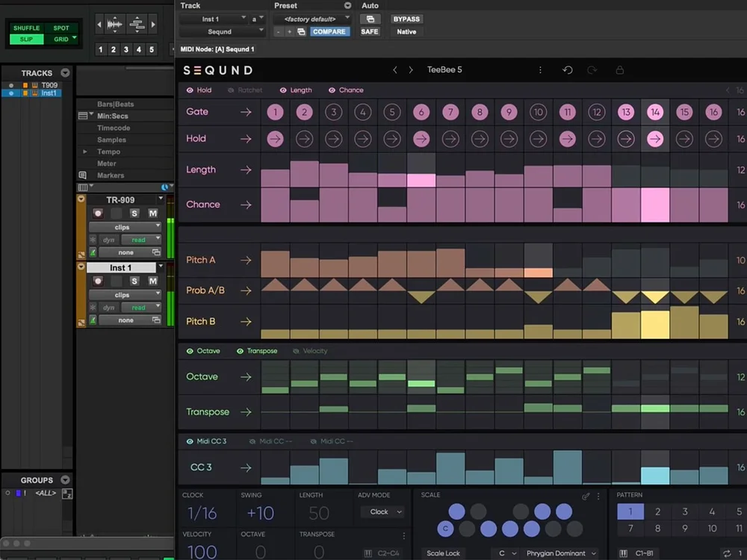Toggle Velocity lane visibility eye
747x560 pixels.
tap(296, 351)
